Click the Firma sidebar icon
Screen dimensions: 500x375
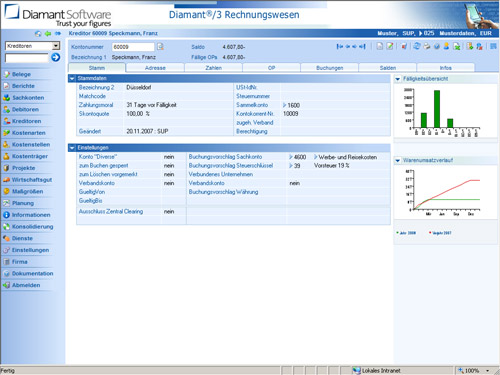coord(6,262)
